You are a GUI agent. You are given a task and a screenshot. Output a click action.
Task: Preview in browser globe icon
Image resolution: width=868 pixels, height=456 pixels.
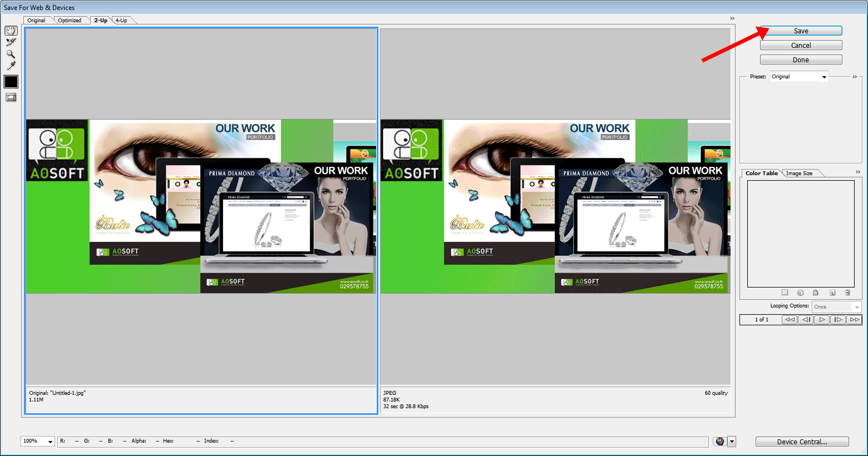point(720,442)
